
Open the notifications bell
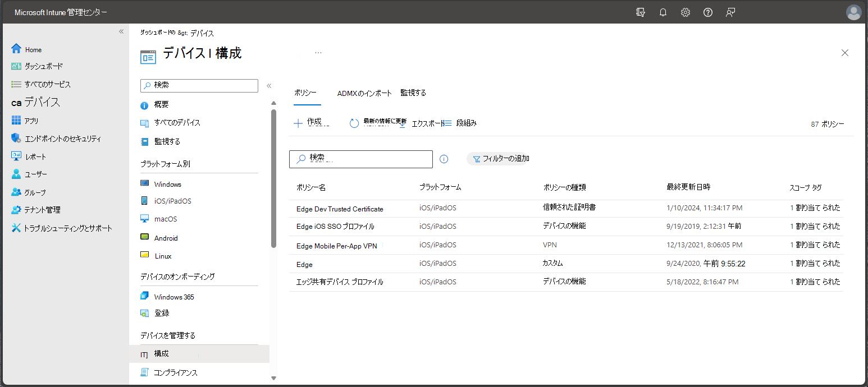tap(663, 12)
